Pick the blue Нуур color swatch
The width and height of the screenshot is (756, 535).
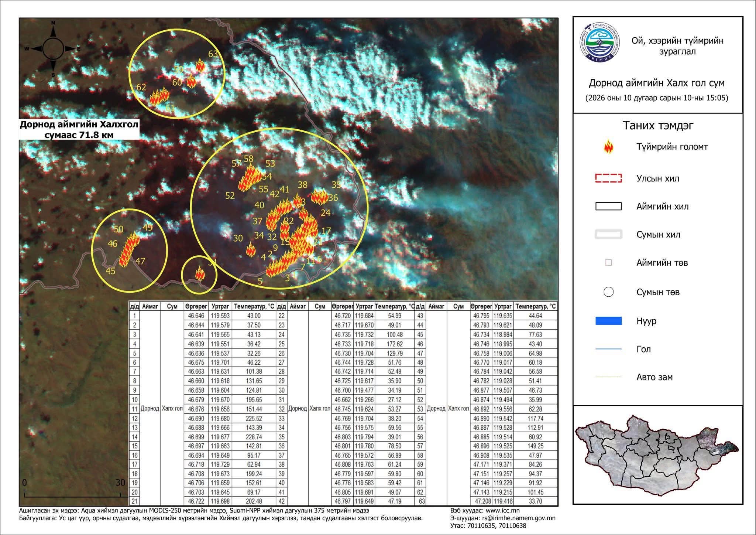(608, 321)
